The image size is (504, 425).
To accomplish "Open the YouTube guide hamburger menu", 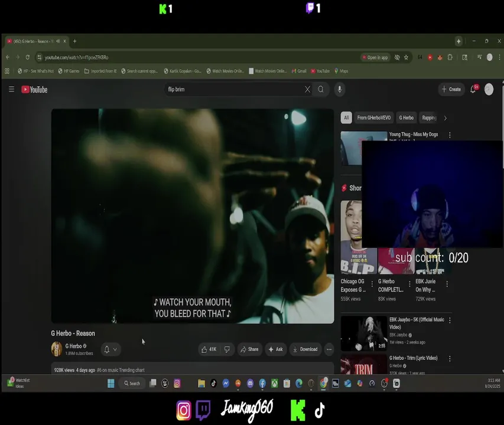I will coord(12,89).
